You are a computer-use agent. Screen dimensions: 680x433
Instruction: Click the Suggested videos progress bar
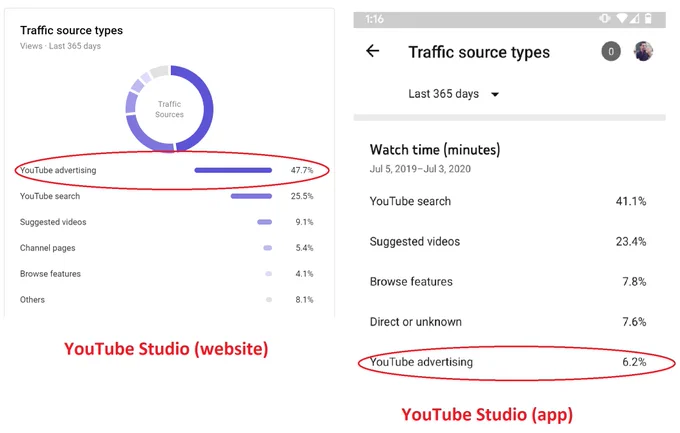(x=265, y=222)
